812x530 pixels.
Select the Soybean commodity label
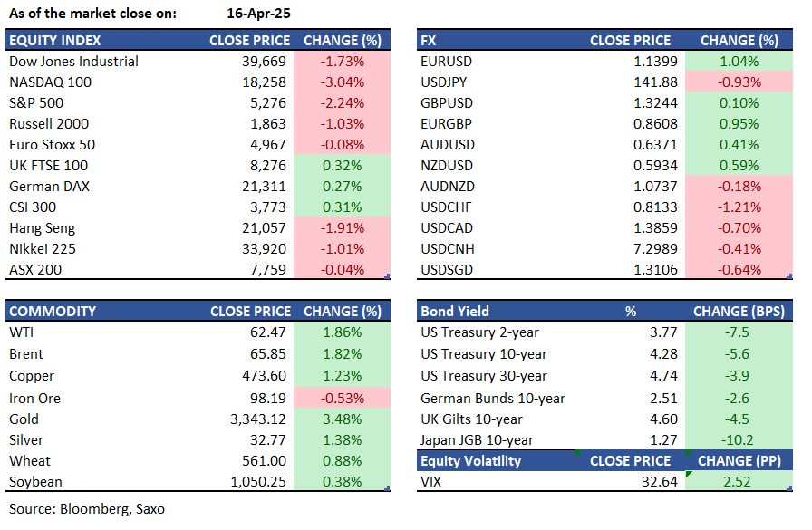[x=37, y=482]
